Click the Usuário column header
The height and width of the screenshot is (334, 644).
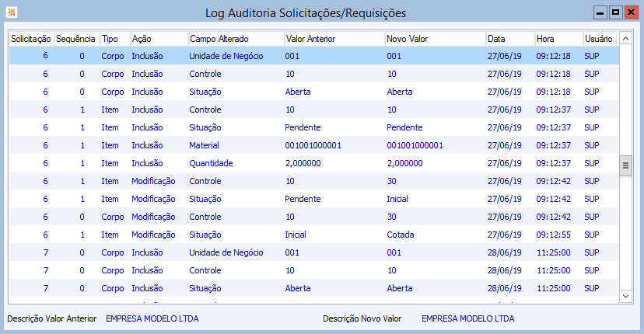pyautogui.click(x=600, y=39)
